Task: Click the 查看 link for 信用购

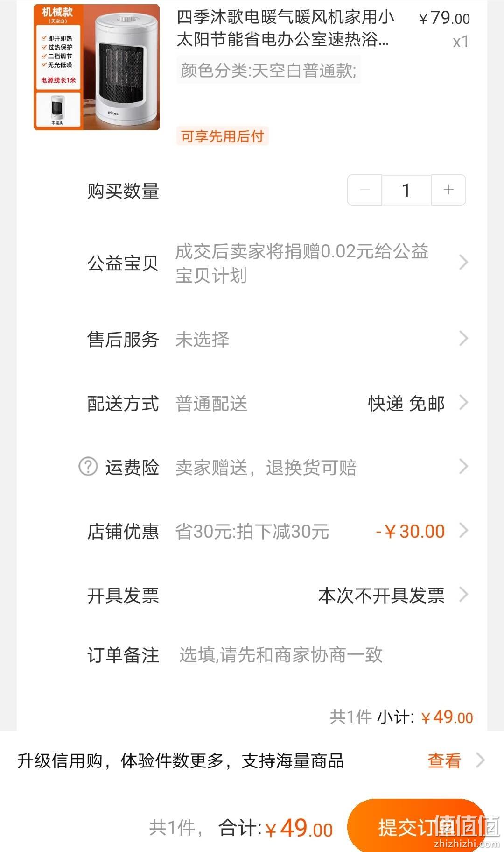Action: point(444,761)
